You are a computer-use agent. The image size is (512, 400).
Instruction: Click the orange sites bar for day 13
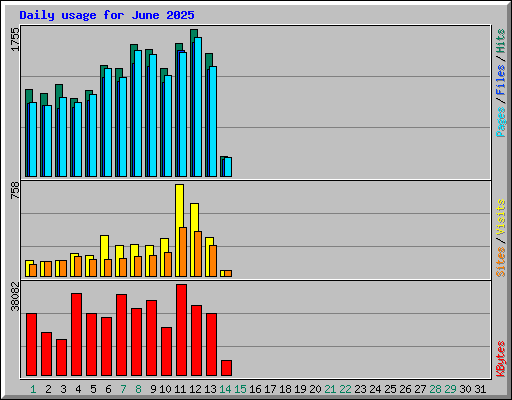213,261
